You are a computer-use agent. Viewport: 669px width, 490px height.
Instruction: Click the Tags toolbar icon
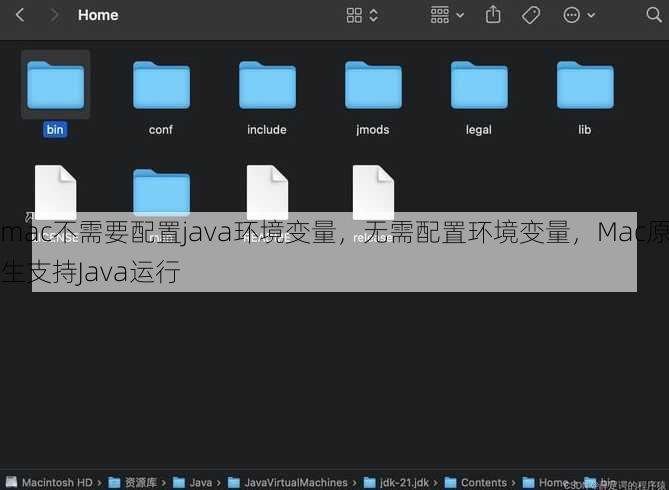(x=531, y=15)
